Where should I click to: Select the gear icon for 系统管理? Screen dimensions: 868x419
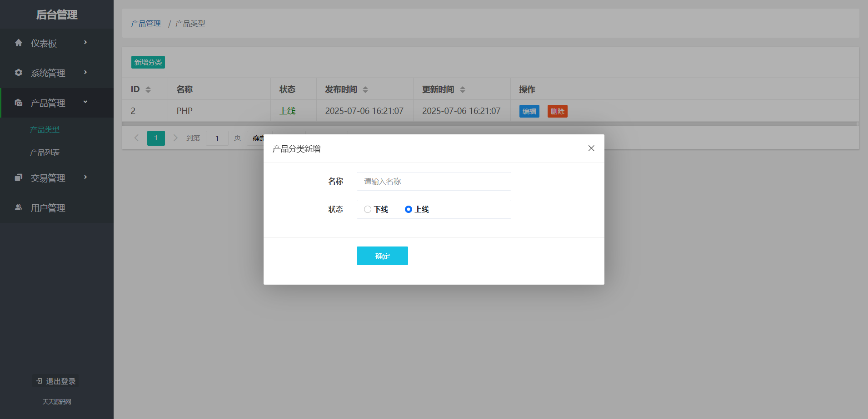click(19, 73)
